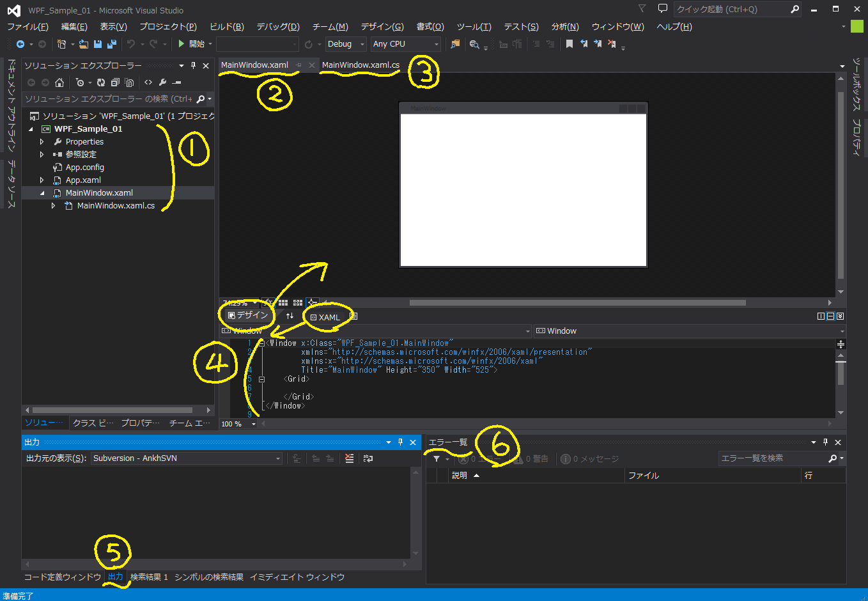Start debugging with the green 開始 button
The image size is (868, 601).
pos(191,44)
